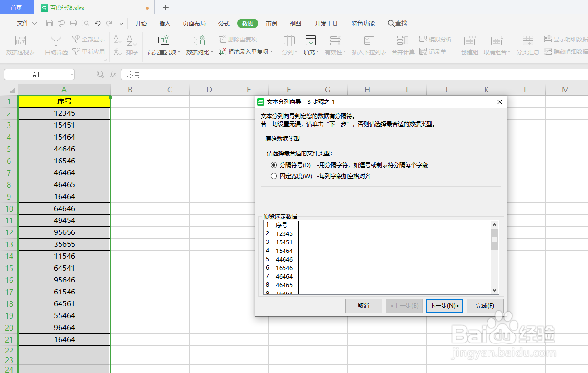Click the descending sort Z-A icon
This screenshot has width=588, height=373.
118,51
